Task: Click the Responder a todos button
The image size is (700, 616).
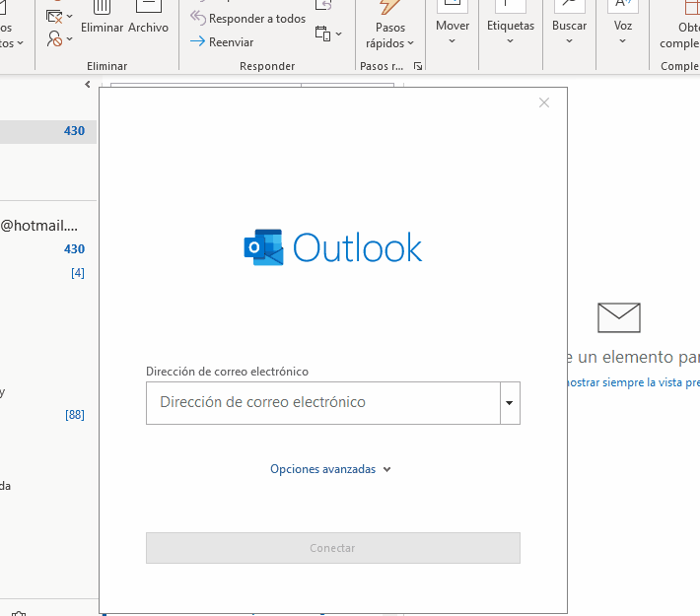Action: point(248,19)
